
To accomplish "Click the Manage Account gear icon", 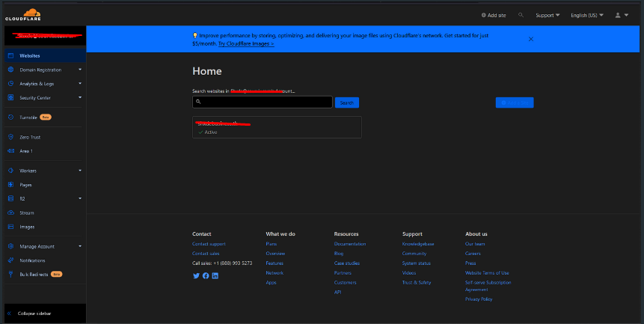I will 11,246.
